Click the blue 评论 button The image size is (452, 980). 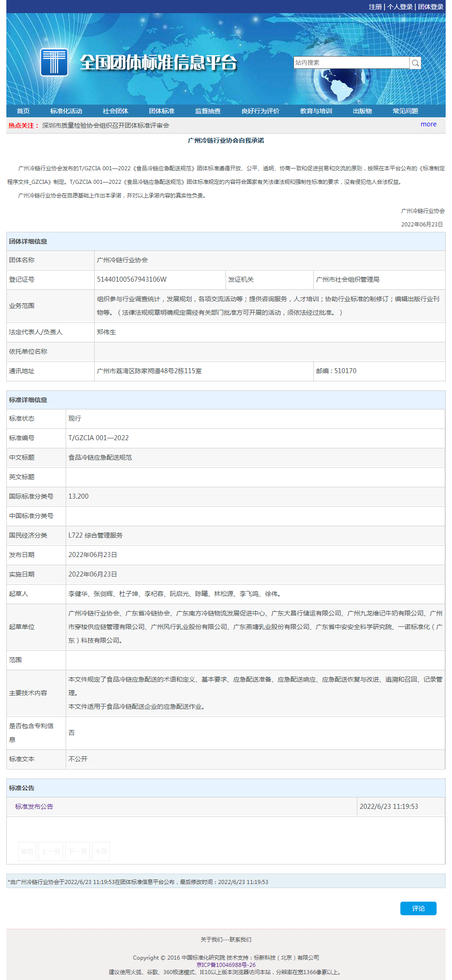pos(418,908)
